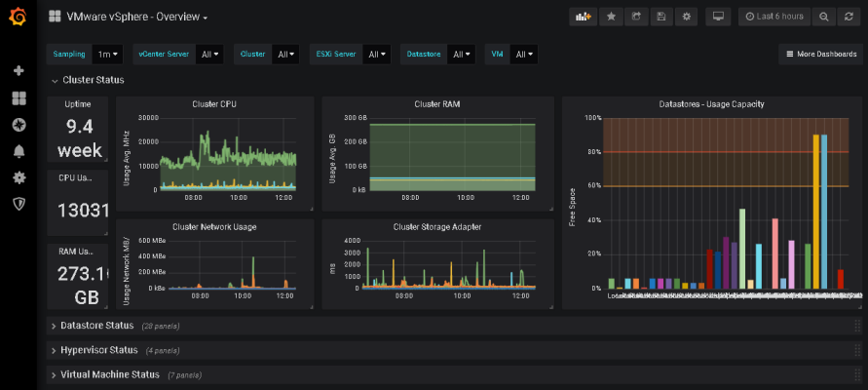Open the Sampling 1m dropdown
The image size is (868, 390).
[107, 55]
